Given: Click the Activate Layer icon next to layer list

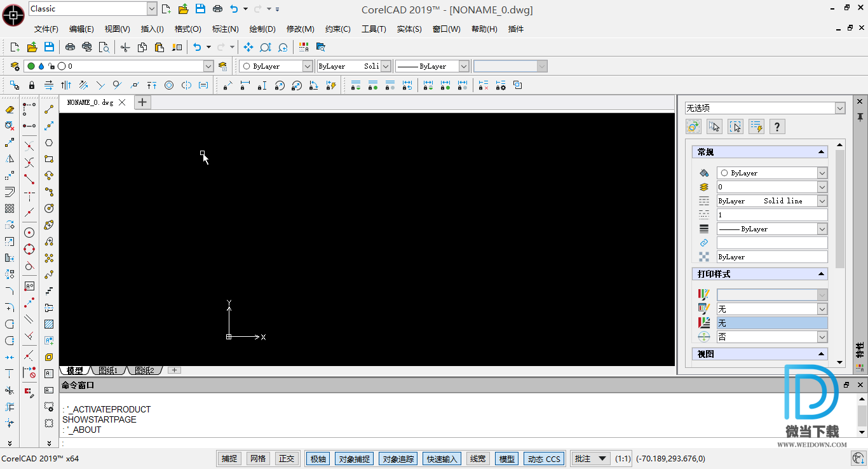Looking at the screenshot, I should click(x=222, y=66).
